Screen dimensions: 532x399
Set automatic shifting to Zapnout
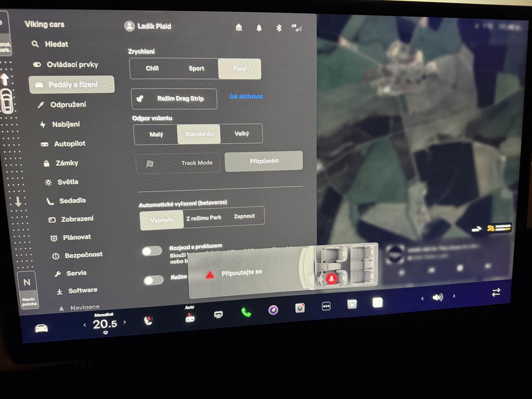click(244, 216)
